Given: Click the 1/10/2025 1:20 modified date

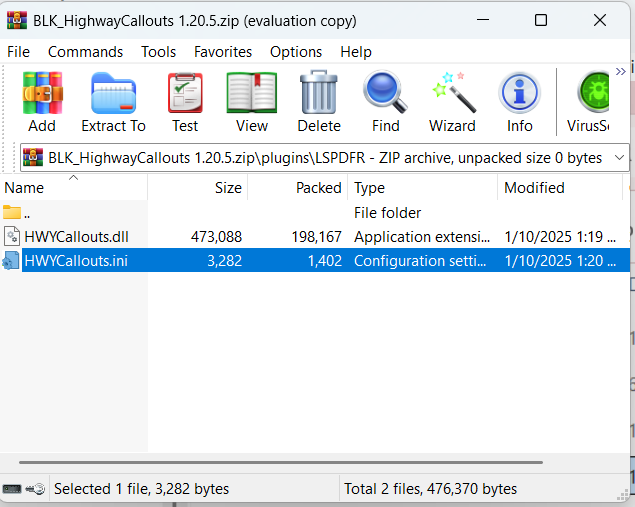Looking at the screenshot, I should tap(560, 261).
